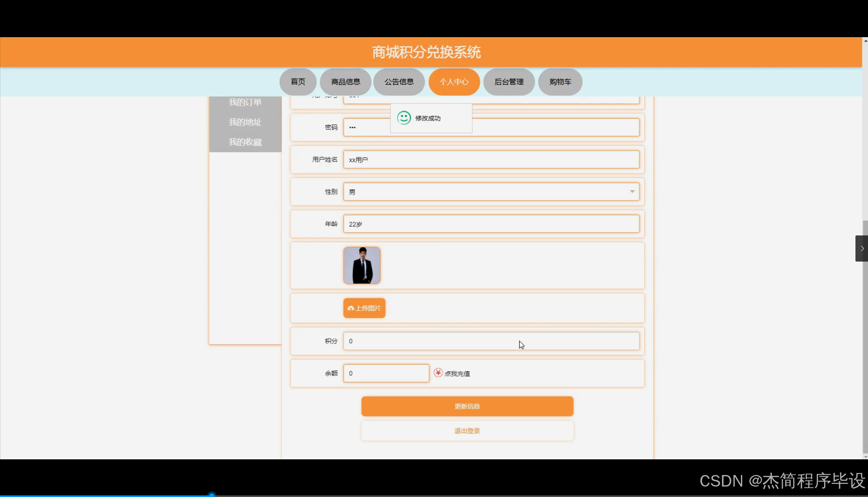
Task: Click the video progress bar handle
Action: (212, 494)
